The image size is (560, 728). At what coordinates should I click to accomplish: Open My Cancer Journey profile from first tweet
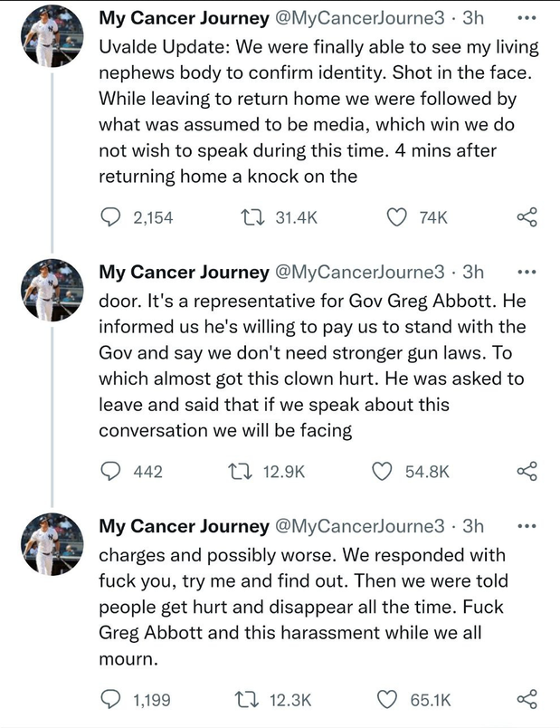point(184,17)
